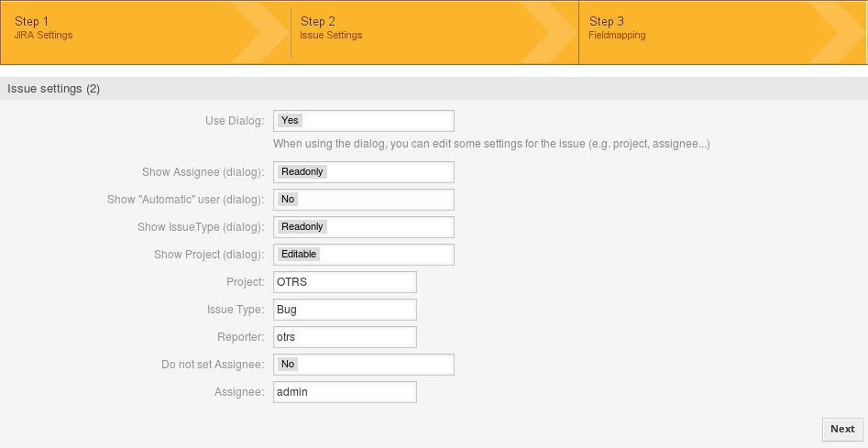Click "Editable" value in Show Project
868x448 pixels.
tap(299, 255)
